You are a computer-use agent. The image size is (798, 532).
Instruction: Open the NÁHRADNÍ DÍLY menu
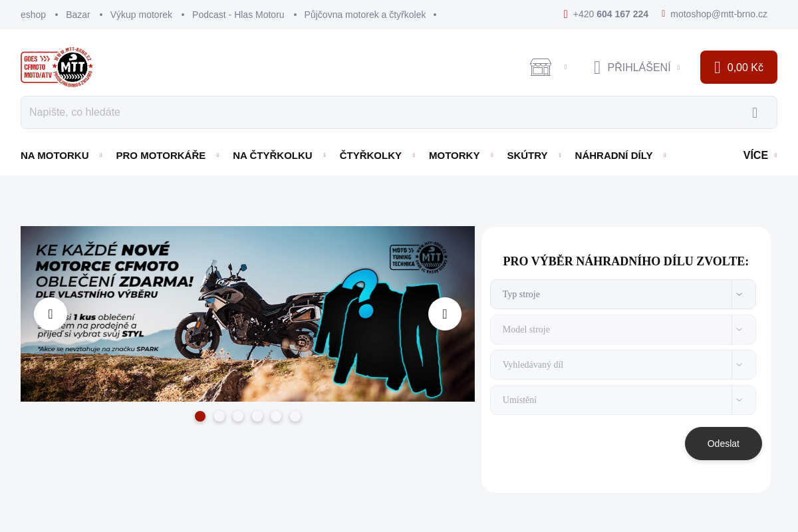pos(614,155)
